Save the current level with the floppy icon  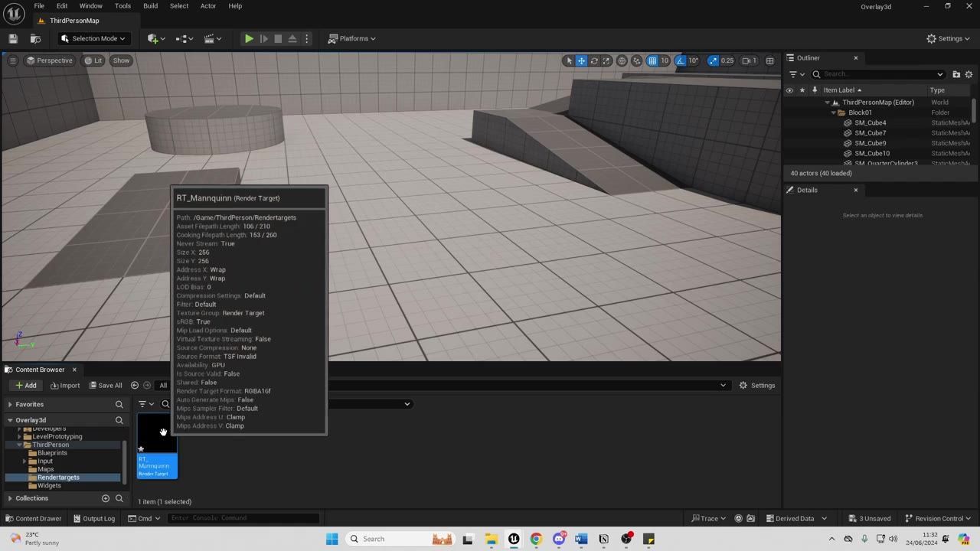click(x=13, y=38)
